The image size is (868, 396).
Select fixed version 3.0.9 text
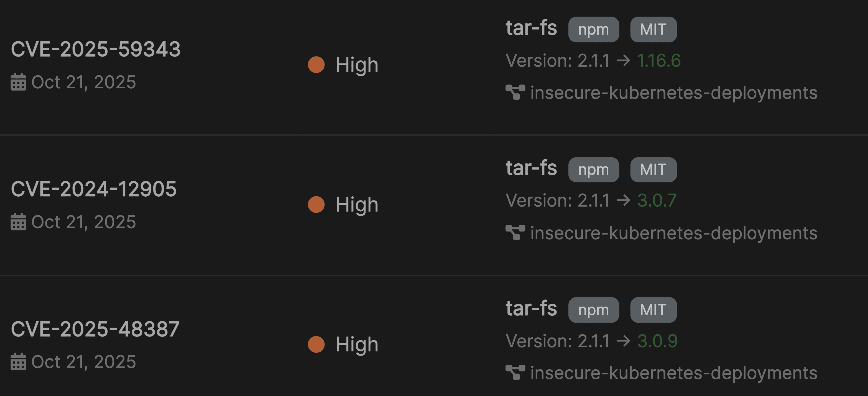coord(657,341)
